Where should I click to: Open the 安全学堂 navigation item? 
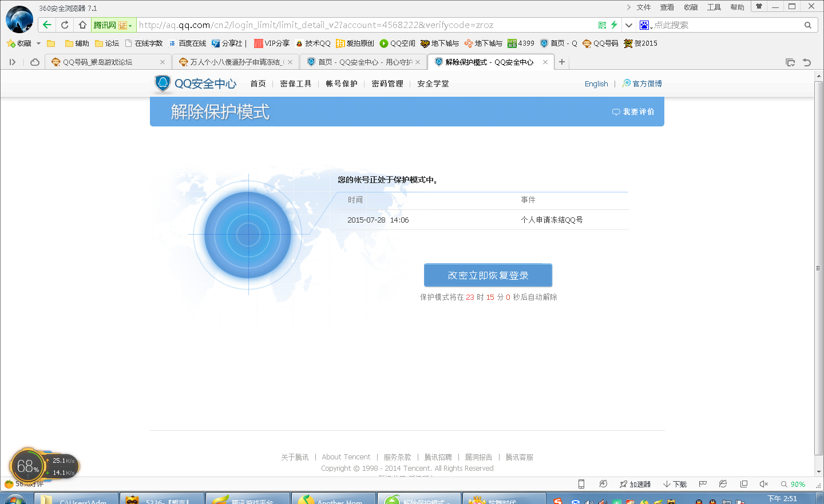coord(433,84)
